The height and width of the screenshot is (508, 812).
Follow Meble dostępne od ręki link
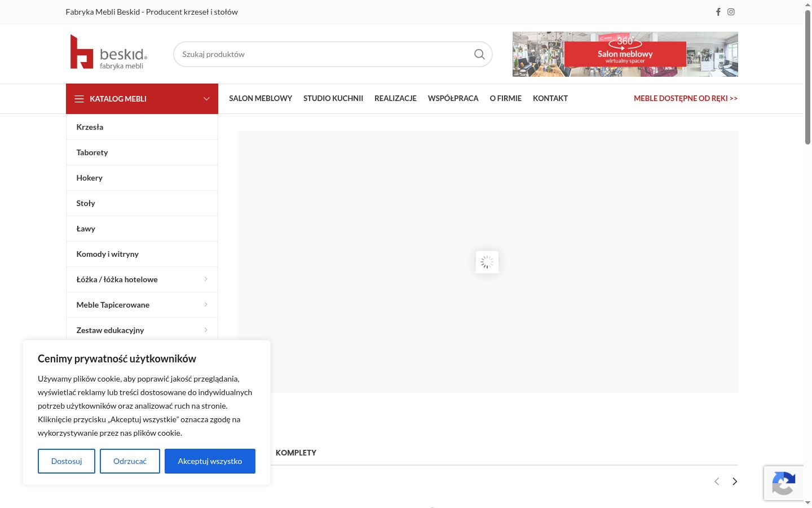686,98
